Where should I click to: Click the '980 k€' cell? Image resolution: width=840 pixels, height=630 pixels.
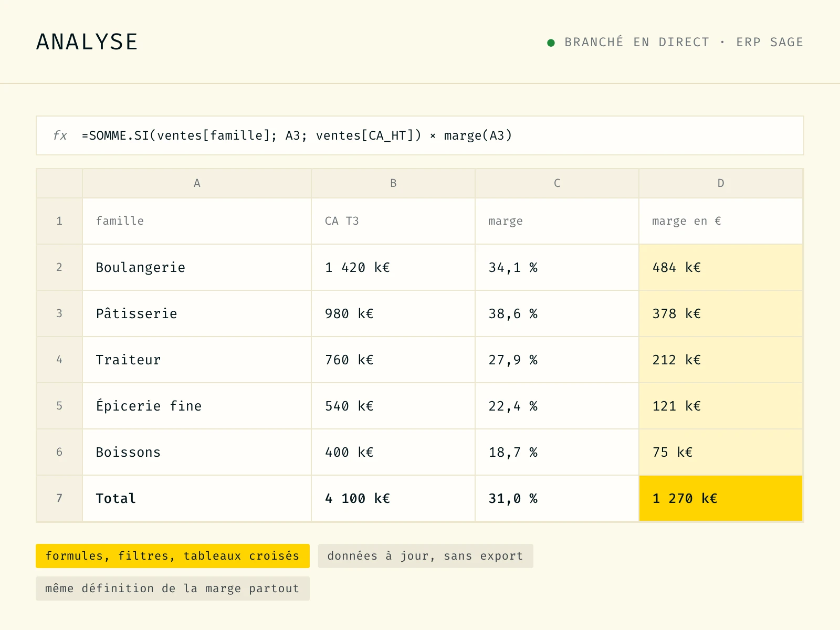click(x=393, y=313)
